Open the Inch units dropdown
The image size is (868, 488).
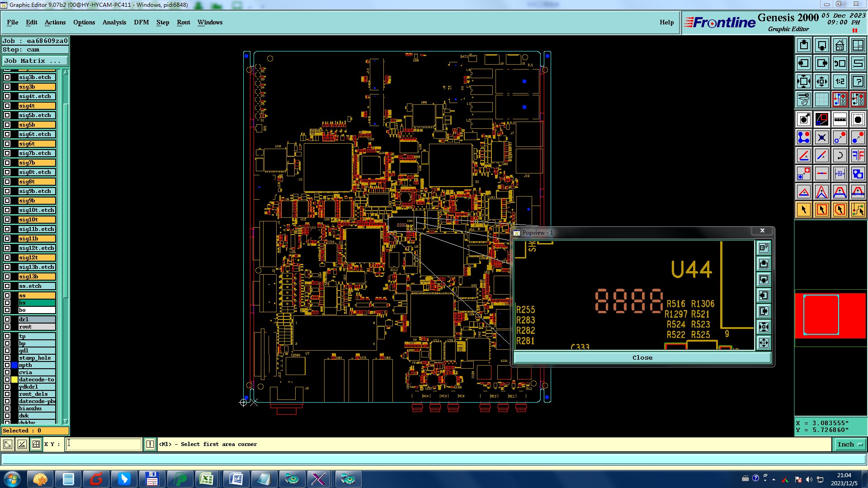point(849,444)
